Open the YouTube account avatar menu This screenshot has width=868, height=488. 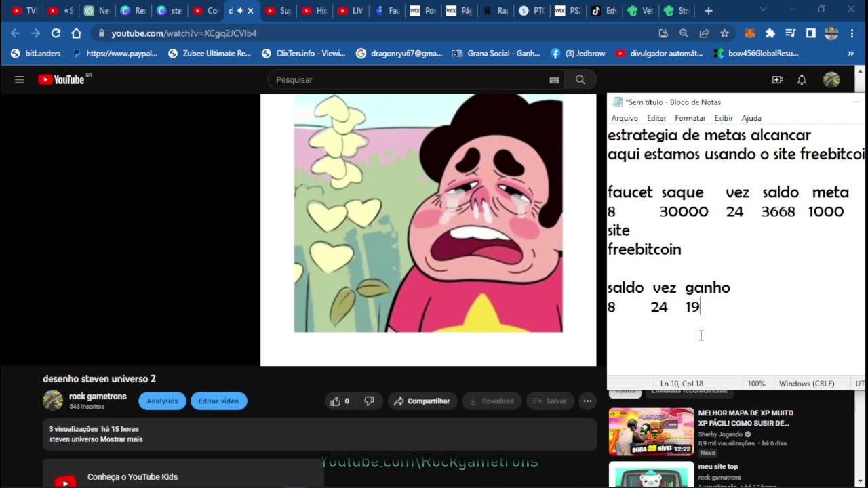click(x=831, y=79)
